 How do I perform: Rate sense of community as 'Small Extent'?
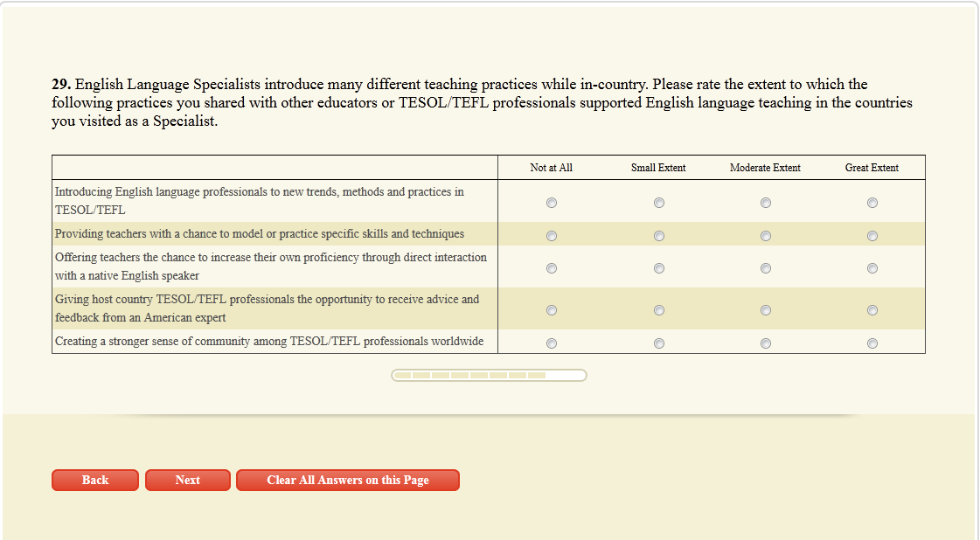[x=659, y=343]
